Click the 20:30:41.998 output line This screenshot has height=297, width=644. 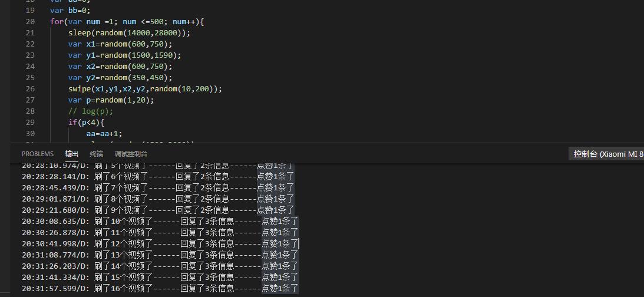pyautogui.click(x=160, y=243)
